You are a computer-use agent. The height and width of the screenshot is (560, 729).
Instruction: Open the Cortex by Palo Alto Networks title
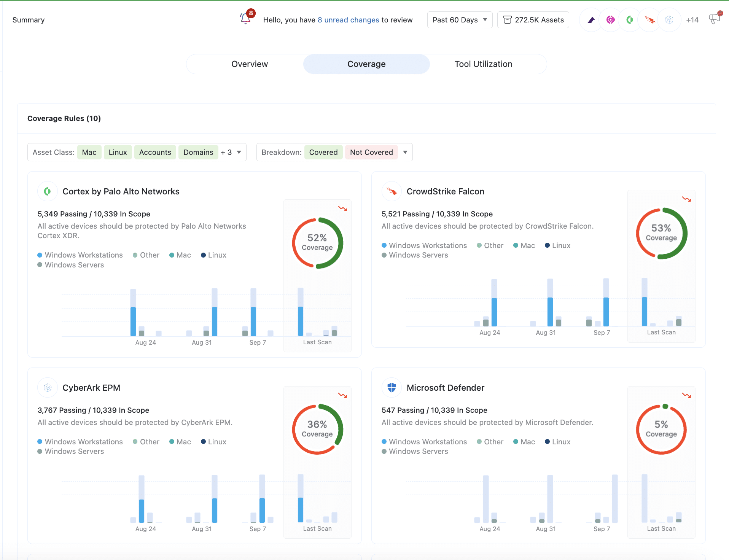(x=121, y=191)
